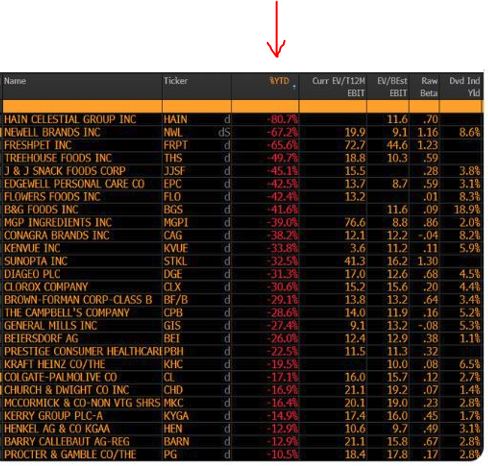The image size is (488, 466).
Task: Select GENERAL MILLS INC name
Action: coord(51,326)
